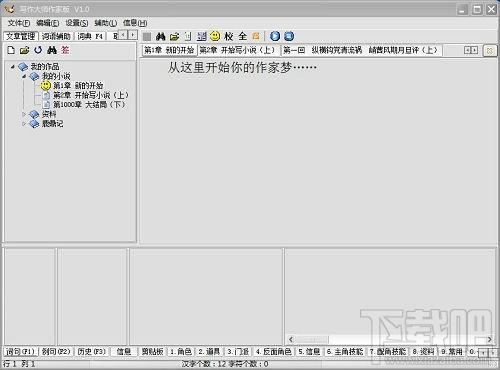The width and height of the screenshot is (500, 370).
Task: Click the yellow smiley icon in editor toolbar
Action: (x=215, y=36)
